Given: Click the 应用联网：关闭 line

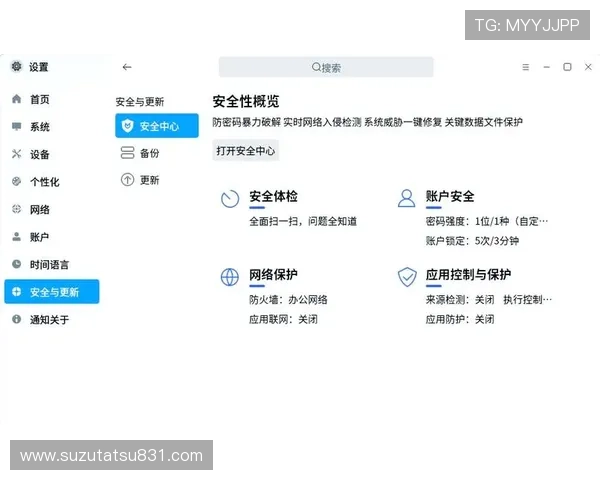Looking at the screenshot, I should 283,319.
